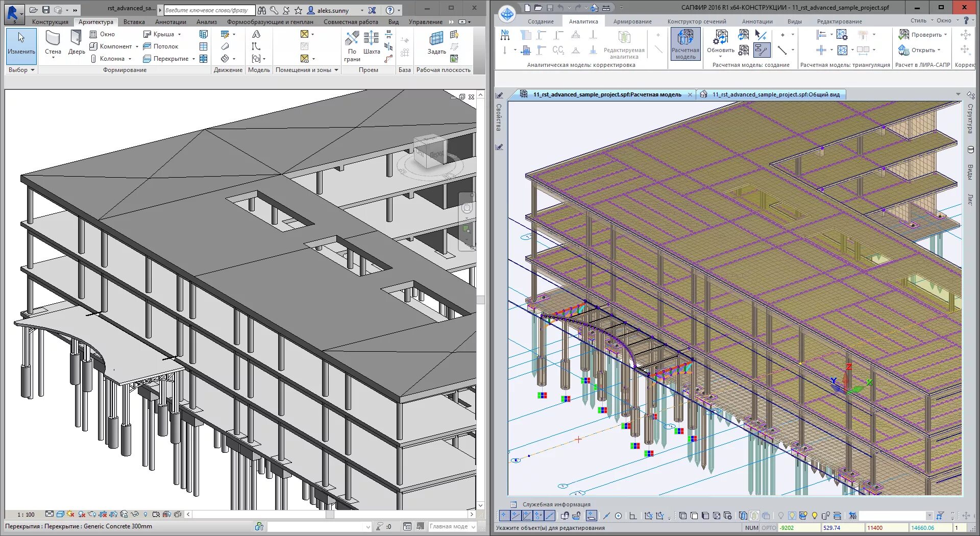Open Конструктор сечений tab
Image resolution: width=980 pixels, height=536 pixels.
coord(697,21)
